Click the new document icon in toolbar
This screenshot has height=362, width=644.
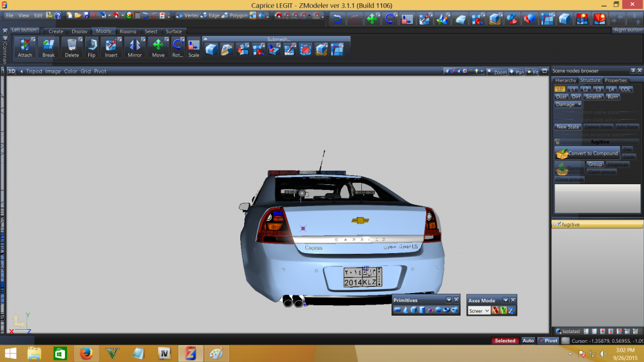[x=70, y=15]
